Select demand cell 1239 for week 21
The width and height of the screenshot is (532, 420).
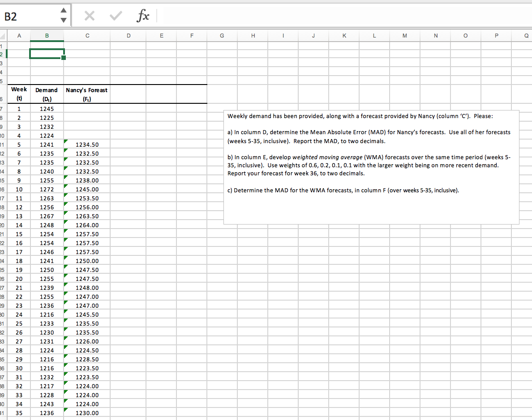click(47, 288)
